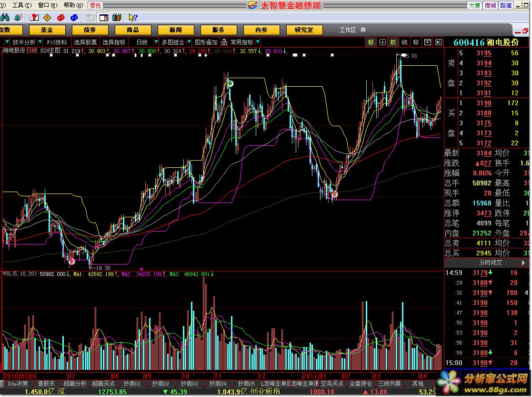Expand the dropdown arrow before 技术分析
Viewport: 532px width, 397px height.
[x=7, y=42]
